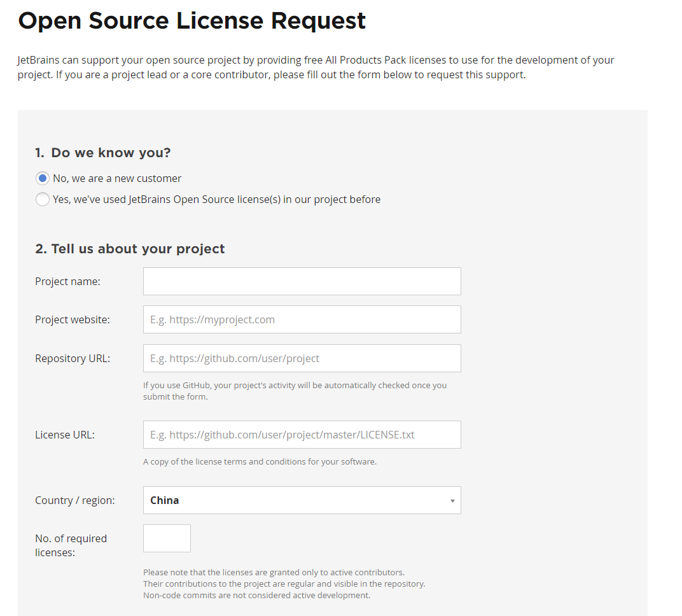Click the "Open Source License Request" page heading
This screenshot has width=682, height=616.
191,21
